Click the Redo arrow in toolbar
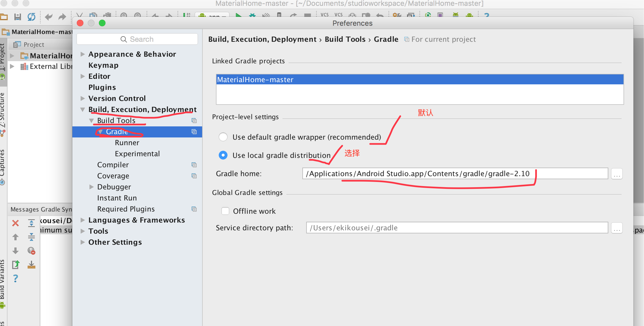The height and width of the screenshot is (326, 644). pyautogui.click(x=62, y=17)
